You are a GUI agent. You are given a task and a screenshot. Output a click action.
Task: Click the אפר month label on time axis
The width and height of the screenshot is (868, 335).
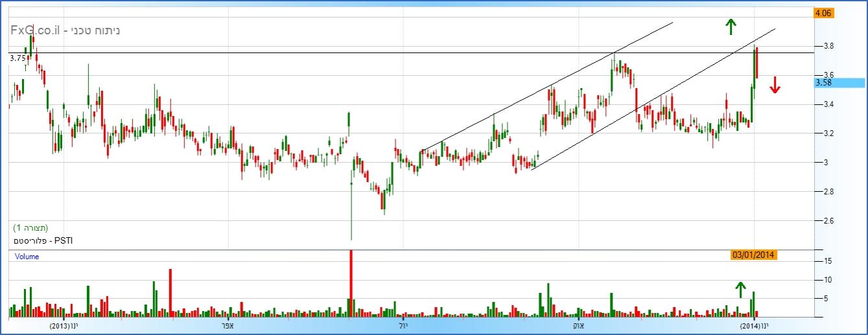[236, 325]
